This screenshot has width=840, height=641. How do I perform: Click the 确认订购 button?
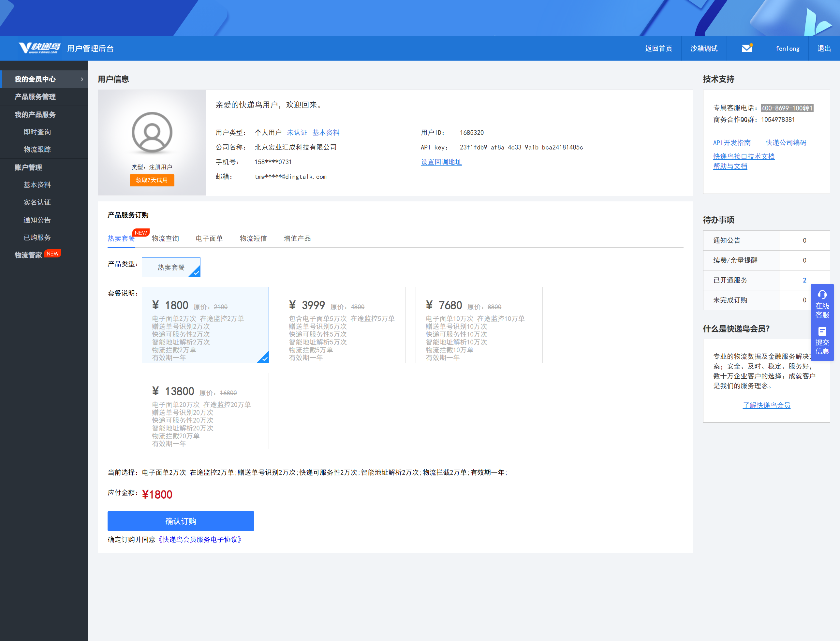point(181,521)
